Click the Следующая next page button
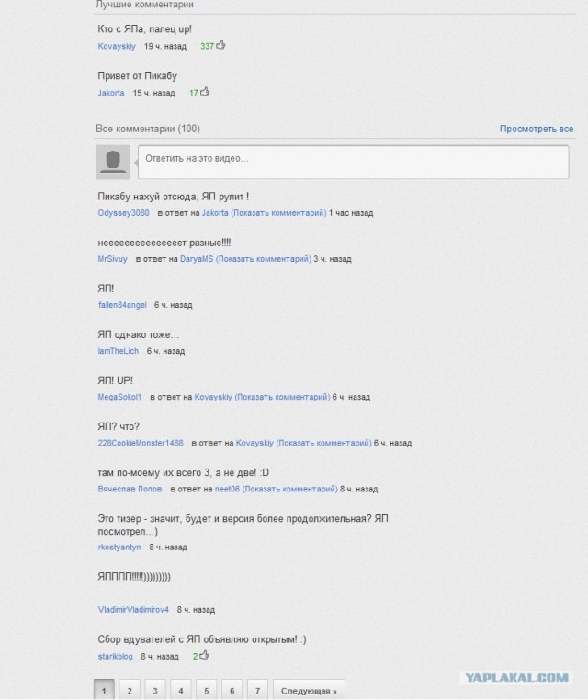The image size is (588, 700). tap(309, 690)
